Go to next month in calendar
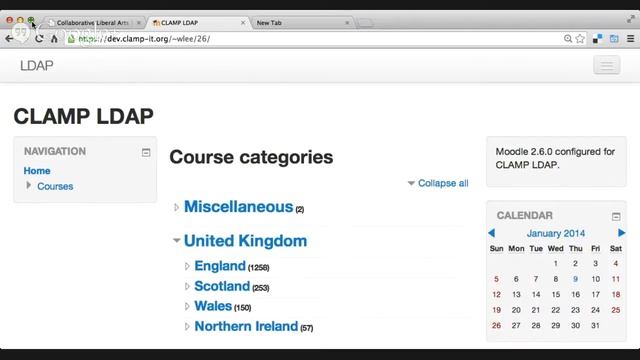 coord(621,233)
